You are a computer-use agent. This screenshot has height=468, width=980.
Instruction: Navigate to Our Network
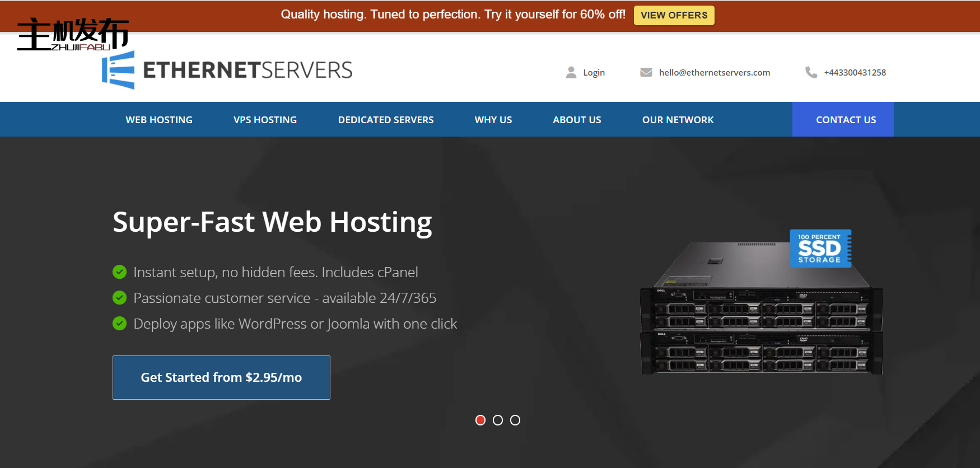[x=678, y=120]
